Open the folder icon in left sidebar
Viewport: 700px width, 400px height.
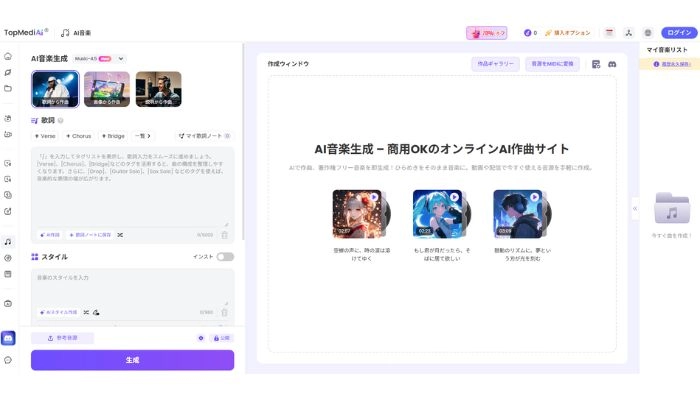click(8, 88)
